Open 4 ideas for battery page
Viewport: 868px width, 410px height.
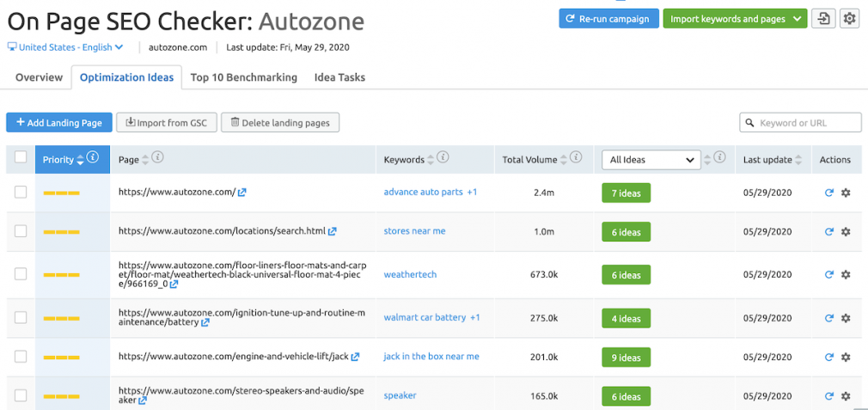pyautogui.click(x=627, y=319)
